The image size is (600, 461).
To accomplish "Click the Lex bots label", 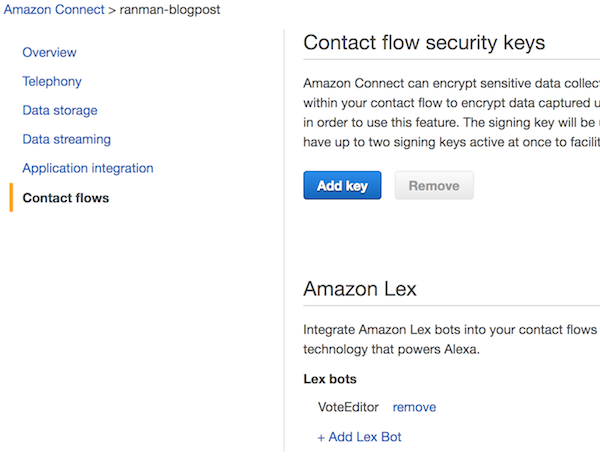I will point(330,379).
